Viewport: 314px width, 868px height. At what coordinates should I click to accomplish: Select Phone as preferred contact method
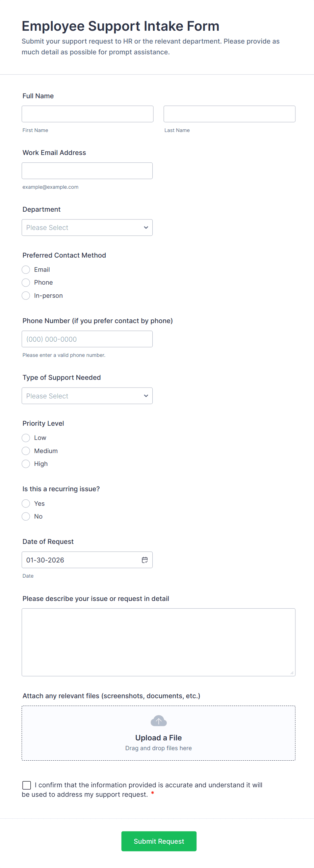click(x=26, y=282)
